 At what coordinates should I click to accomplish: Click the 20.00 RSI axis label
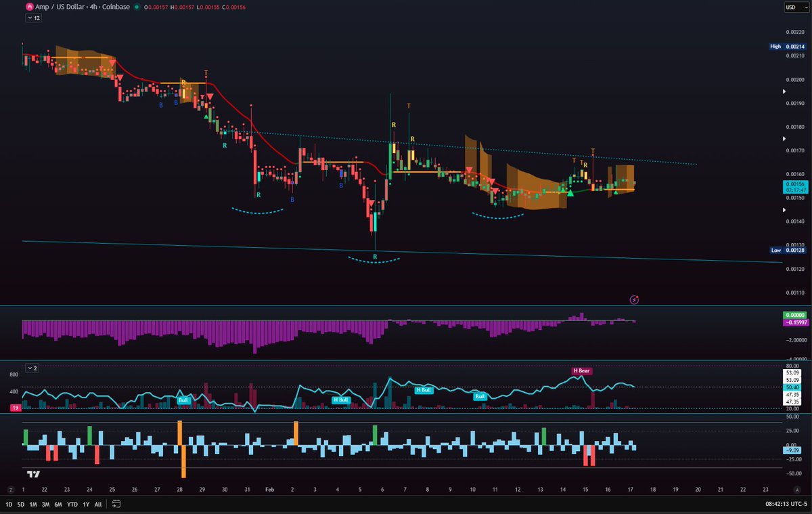[792, 408]
